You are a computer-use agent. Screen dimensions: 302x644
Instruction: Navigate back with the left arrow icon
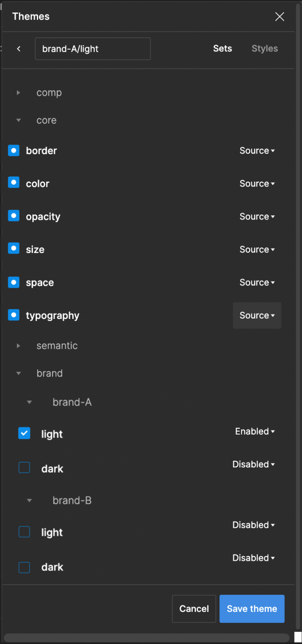click(x=19, y=48)
